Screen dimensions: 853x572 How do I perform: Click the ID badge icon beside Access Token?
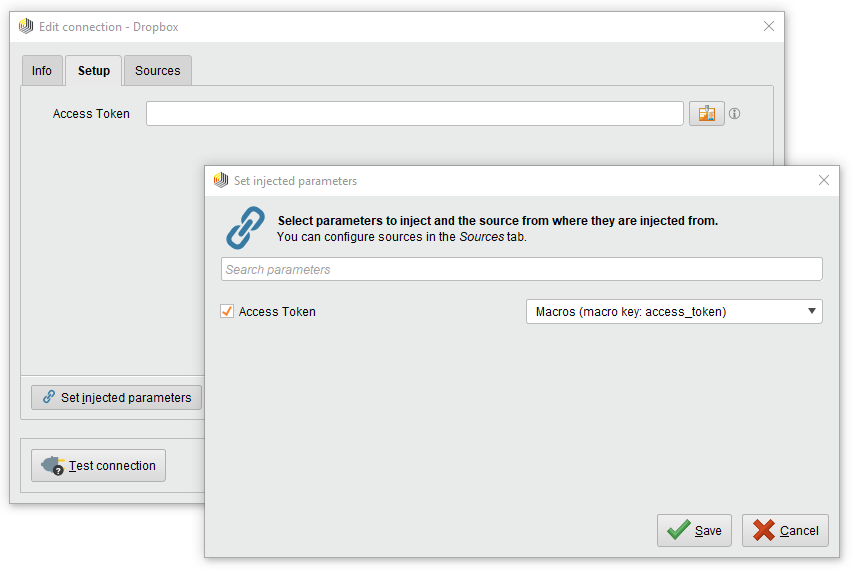(706, 114)
